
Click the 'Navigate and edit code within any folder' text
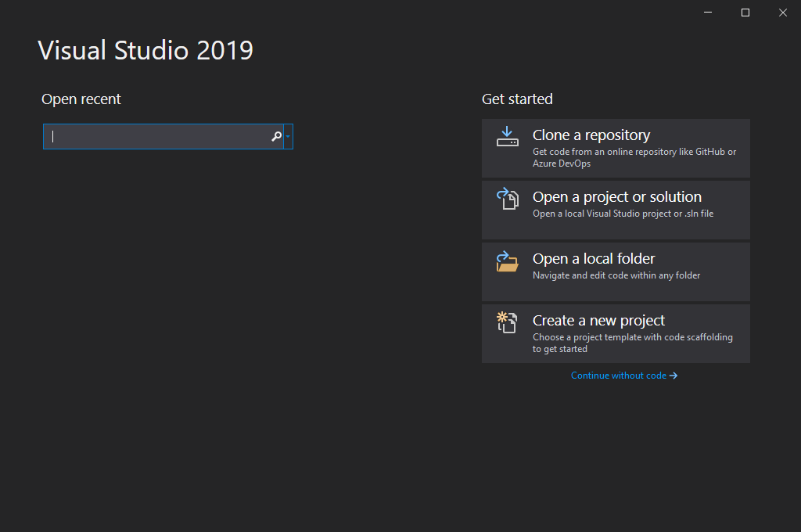[x=616, y=275]
